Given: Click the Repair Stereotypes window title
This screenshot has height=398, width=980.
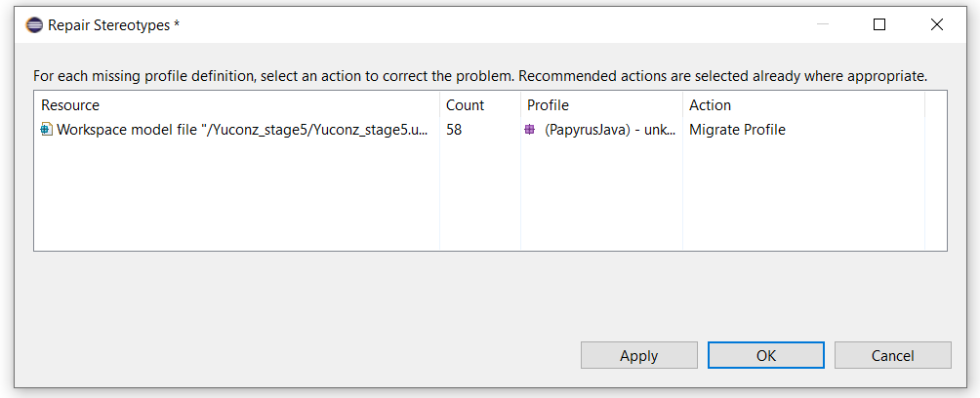Looking at the screenshot, I should pos(114,25).
